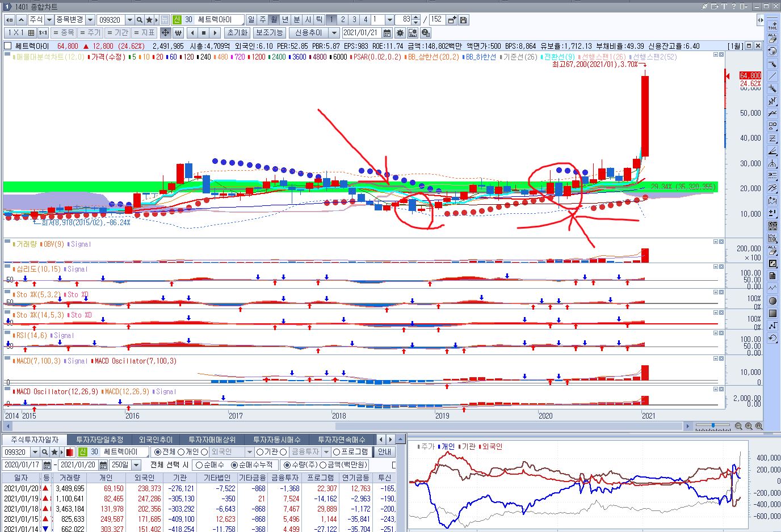Open the 250일 period dropdown
Screen dimensions: 781x532
tap(136, 465)
